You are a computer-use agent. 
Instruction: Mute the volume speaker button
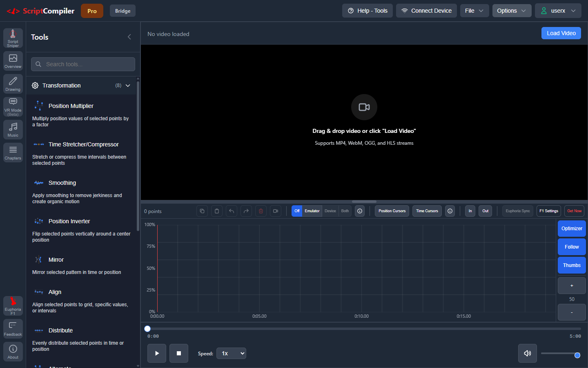coord(528,353)
